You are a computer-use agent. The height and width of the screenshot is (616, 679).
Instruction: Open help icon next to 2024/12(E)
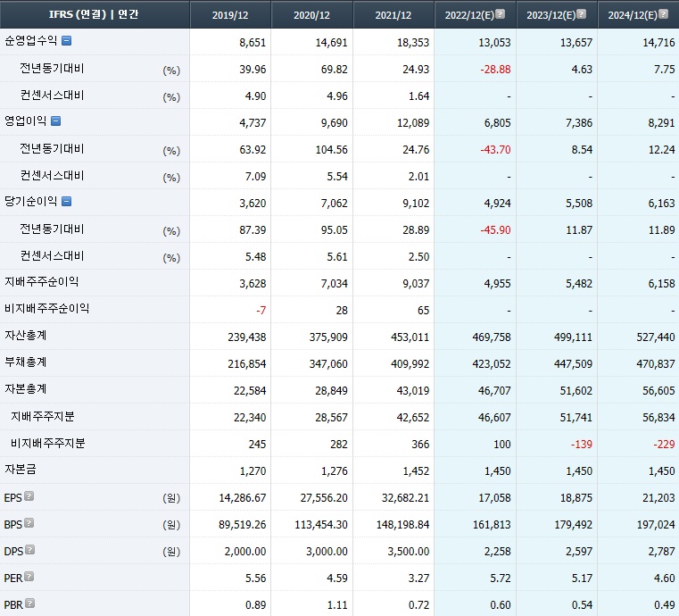coord(663,14)
